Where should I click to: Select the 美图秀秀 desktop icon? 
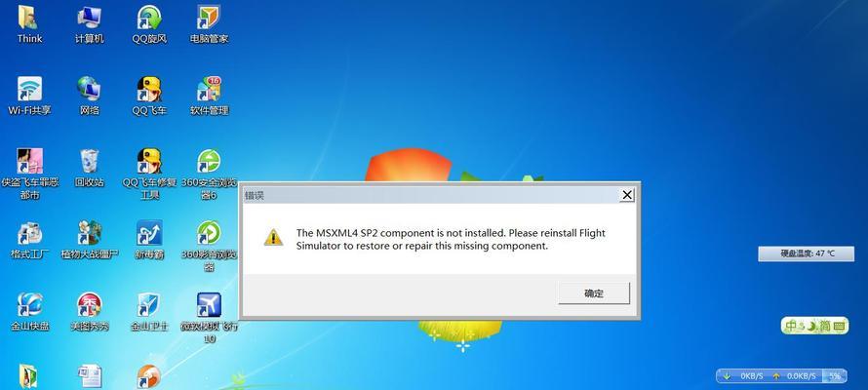click(89, 312)
